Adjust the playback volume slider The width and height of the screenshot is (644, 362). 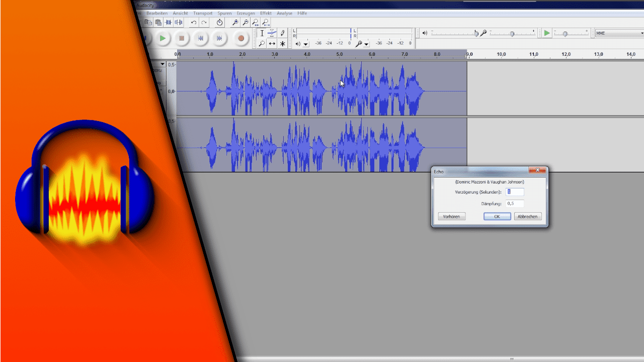(x=476, y=33)
